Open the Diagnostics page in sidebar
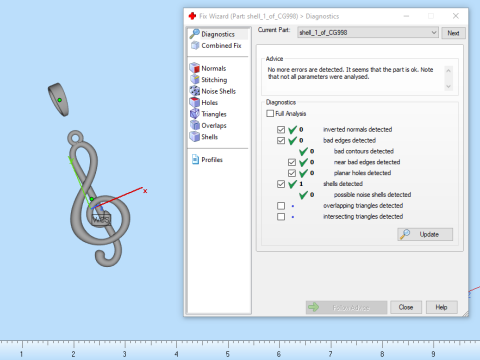The width and height of the screenshot is (480, 360). tap(218, 34)
